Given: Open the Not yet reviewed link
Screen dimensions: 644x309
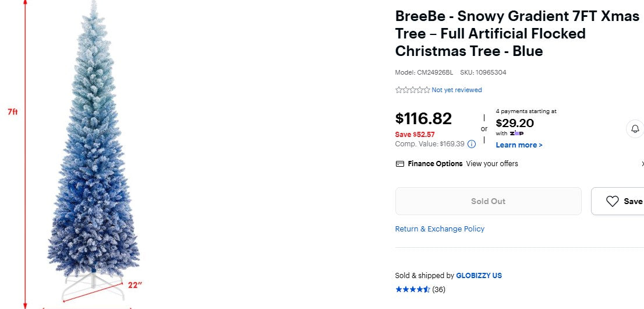Looking at the screenshot, I should coord(457,90).
